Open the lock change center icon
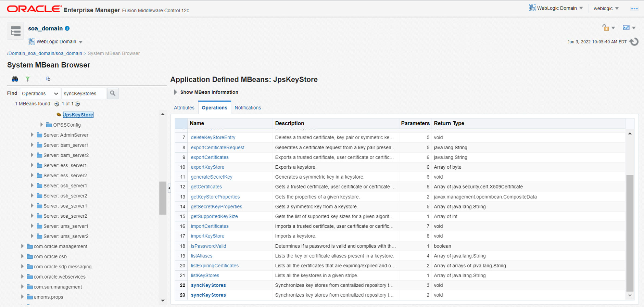This screenshot has width=644, height=307. point(606,28)
